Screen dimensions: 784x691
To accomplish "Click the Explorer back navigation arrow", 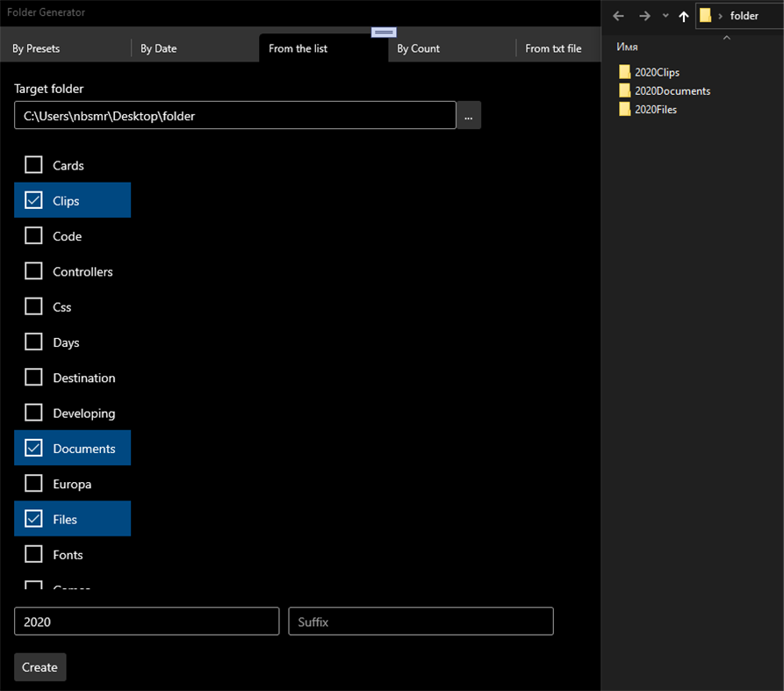I will point(618,15).
